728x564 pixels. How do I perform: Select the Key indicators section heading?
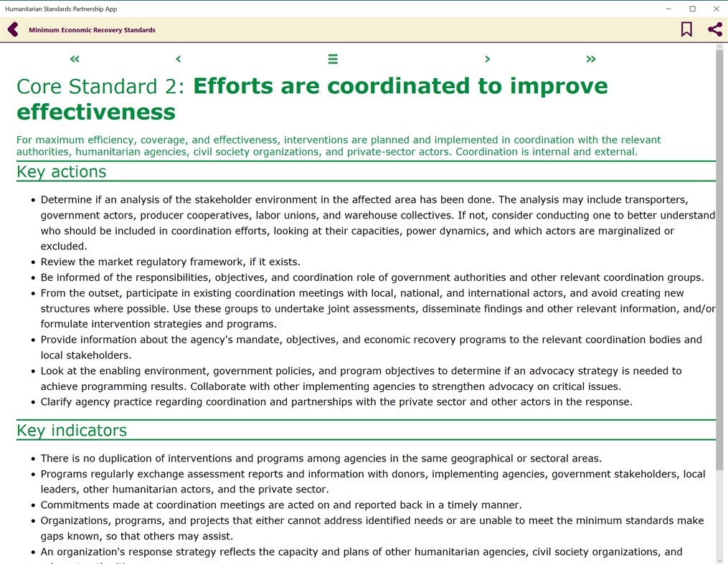72,430
